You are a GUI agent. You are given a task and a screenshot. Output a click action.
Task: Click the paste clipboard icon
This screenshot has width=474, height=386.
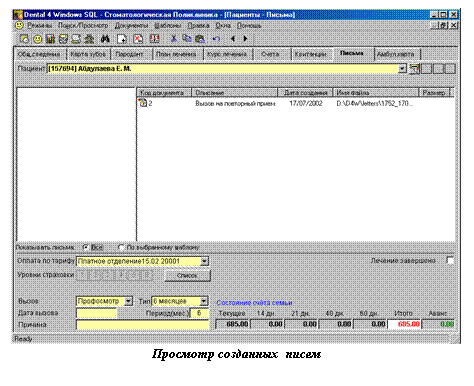click(x=200, y=39)
